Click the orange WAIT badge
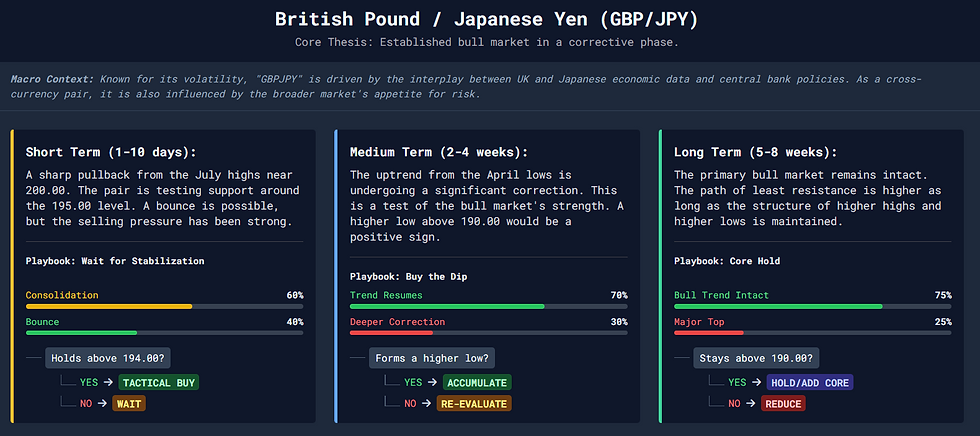Viewport: 980px width, 436px height. pyautogui.click(x=129, y=404)
